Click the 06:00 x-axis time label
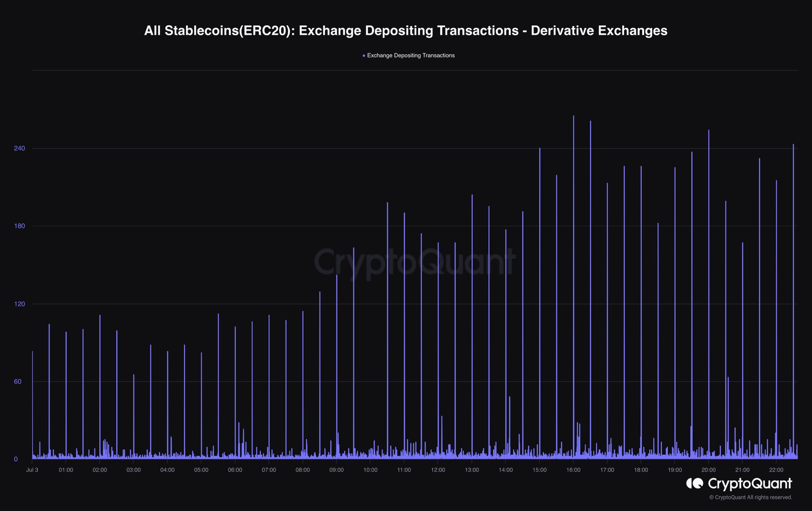The height and width of the screenshot is (511, 812). coord(235,470)
